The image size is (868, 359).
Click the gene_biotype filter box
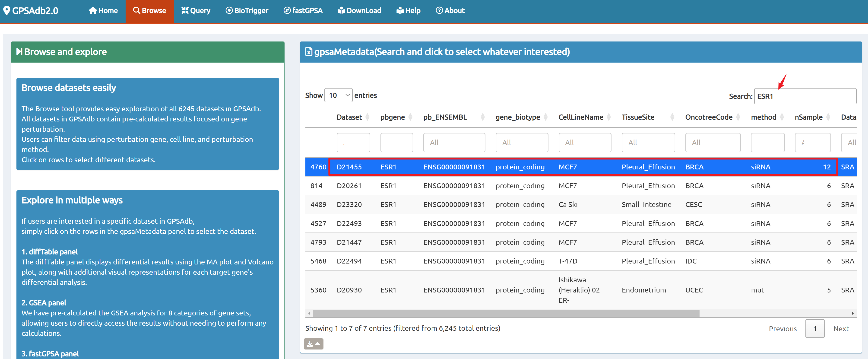(x=522, y=143)
